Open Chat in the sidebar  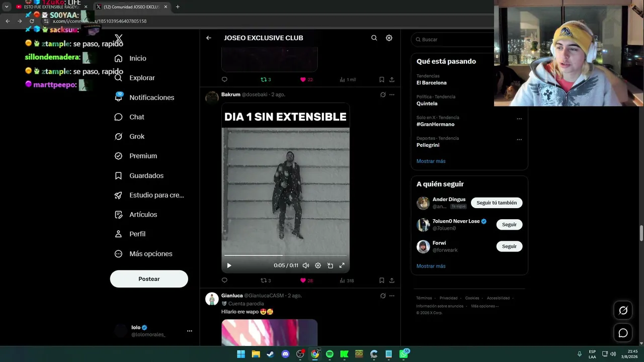[129, 117]
